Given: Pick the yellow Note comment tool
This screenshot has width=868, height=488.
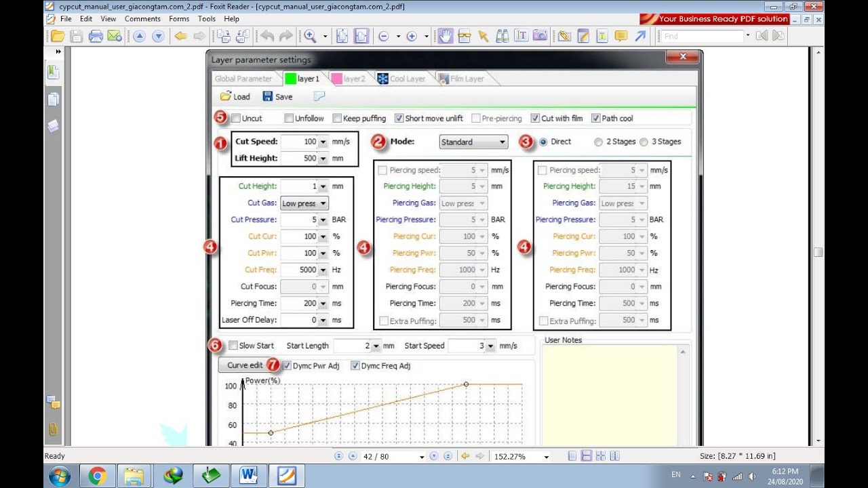Looking at the screenshot, I should [621, 37].
